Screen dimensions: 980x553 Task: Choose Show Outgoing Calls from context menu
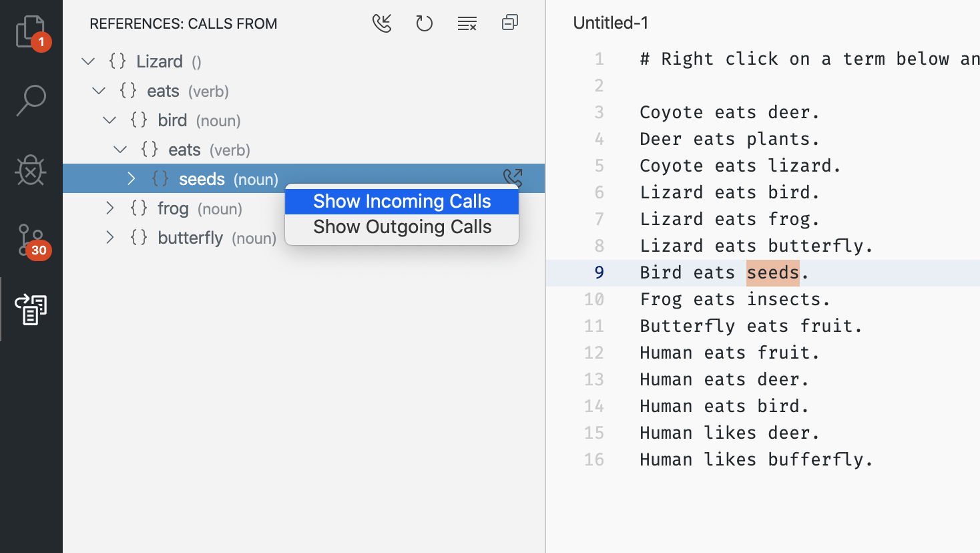(x=401, y=226)
